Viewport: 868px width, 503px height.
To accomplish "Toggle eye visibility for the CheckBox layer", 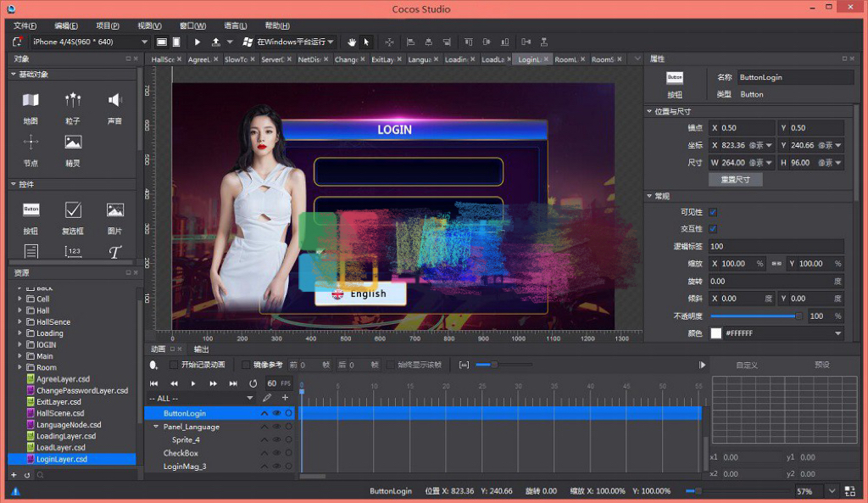I will click(276, 453).
